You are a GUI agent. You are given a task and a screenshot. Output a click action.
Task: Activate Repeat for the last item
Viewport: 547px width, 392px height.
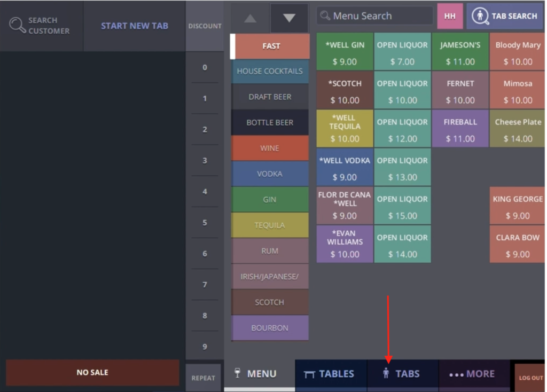[204, 378]
